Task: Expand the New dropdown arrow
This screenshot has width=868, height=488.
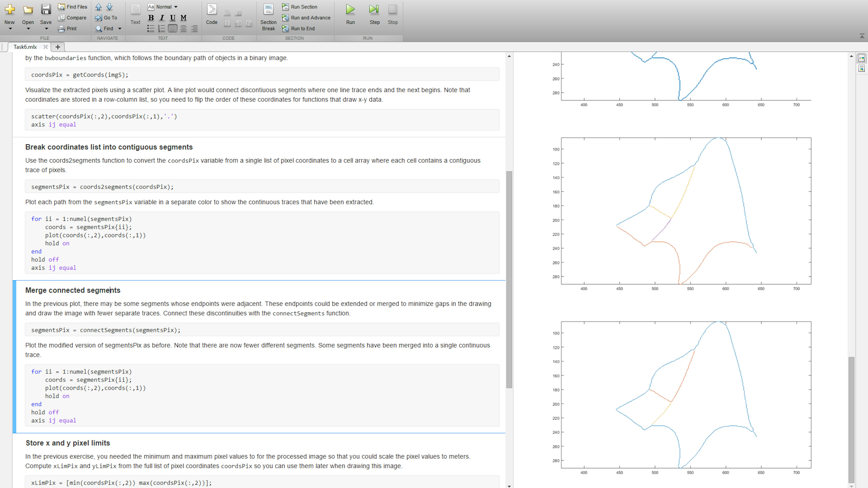Action: click(10, 29)
